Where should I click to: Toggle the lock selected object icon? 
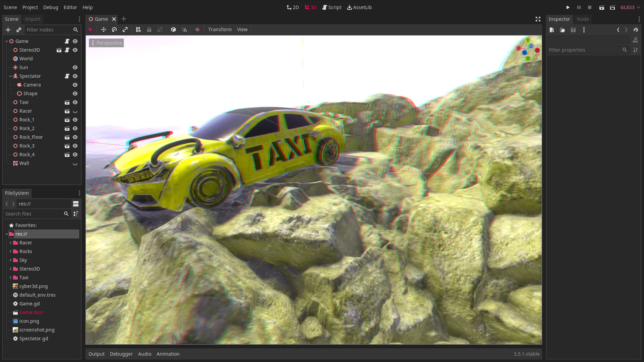[149, 29]
